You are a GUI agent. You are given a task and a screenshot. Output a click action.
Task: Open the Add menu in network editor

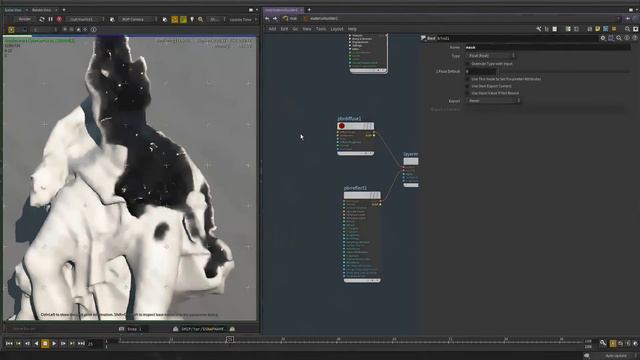tap(272, 29)
